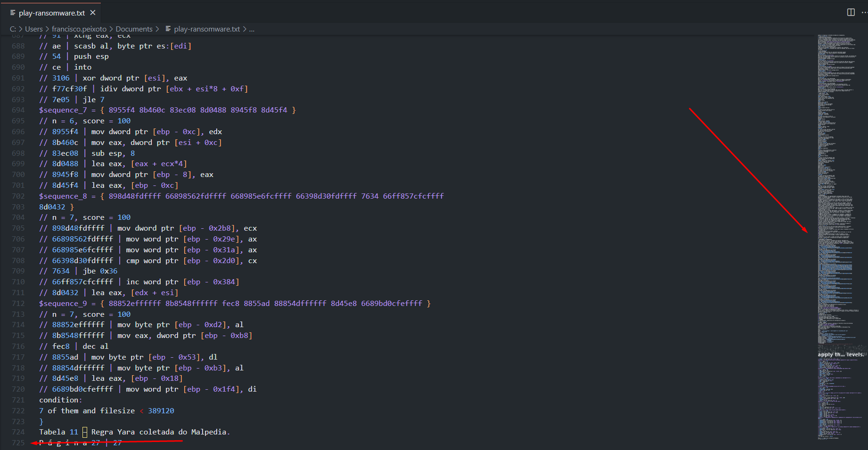Click 'Tabela 11' caption text
This screenshot has width=868, height=450.
click(x=58, y=432)
